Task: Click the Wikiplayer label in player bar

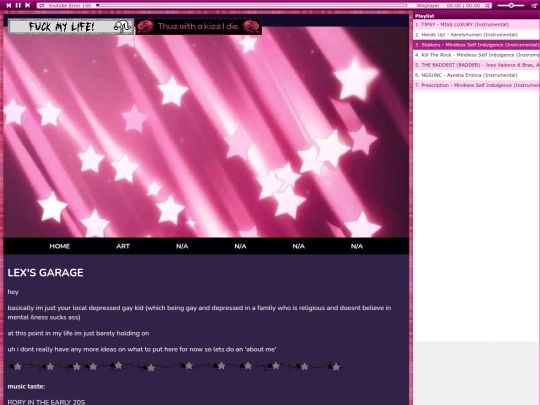Action: (x=428, y=6)
